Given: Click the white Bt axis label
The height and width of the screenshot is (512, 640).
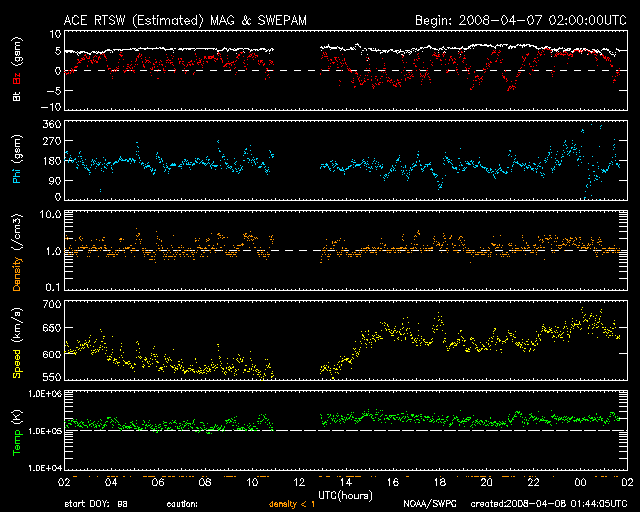Looking at the screenshot, I should (18, 96).
